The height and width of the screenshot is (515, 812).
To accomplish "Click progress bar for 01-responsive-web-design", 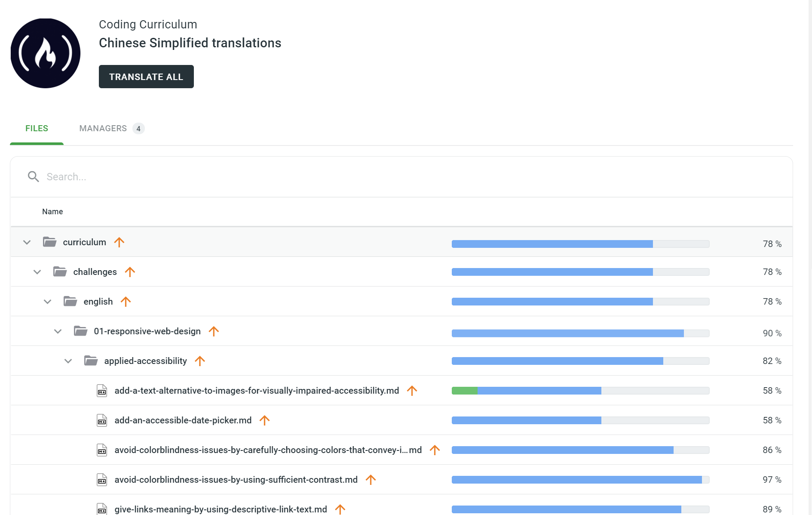I will pos(580,333).
